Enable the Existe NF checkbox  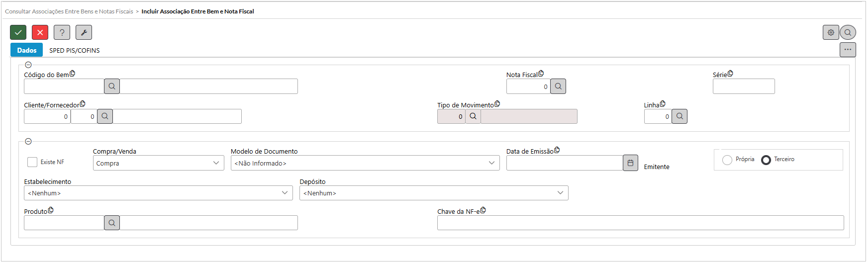point(32,162)
